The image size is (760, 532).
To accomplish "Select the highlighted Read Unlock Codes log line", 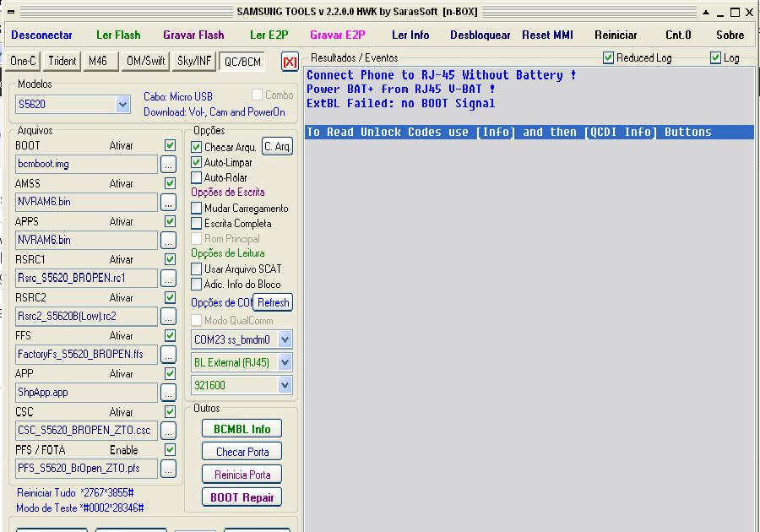I will pos(529,132).
